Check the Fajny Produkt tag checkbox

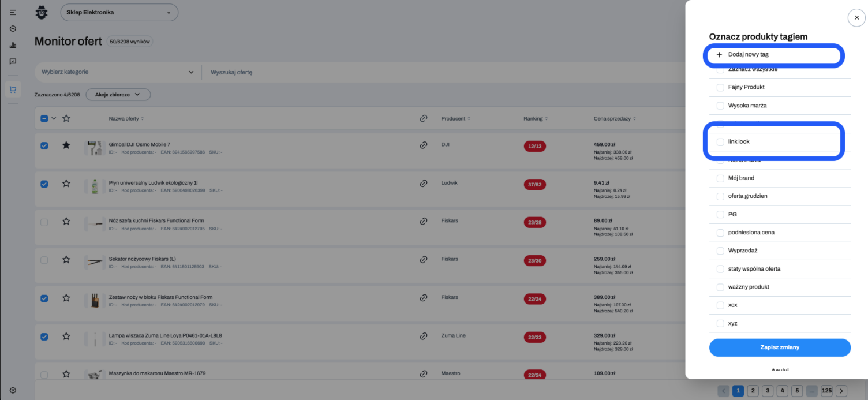click(720, 87)
